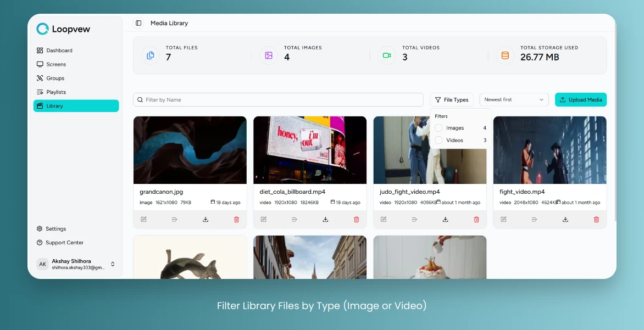Add diet_cola_billboard.mp4 to a playlist
The width and height of the screenshot is (644, 330).
(x=295, y=219)
